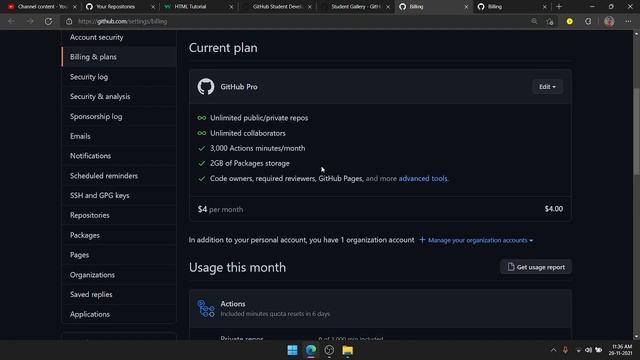
Task: Open Emails settings
Action: click(80, 136)
